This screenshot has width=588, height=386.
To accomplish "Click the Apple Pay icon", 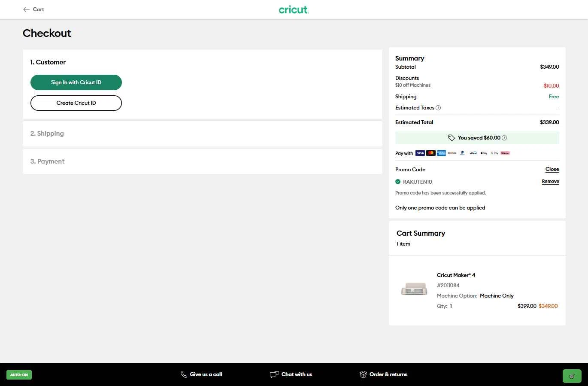I will pos(484,153).
